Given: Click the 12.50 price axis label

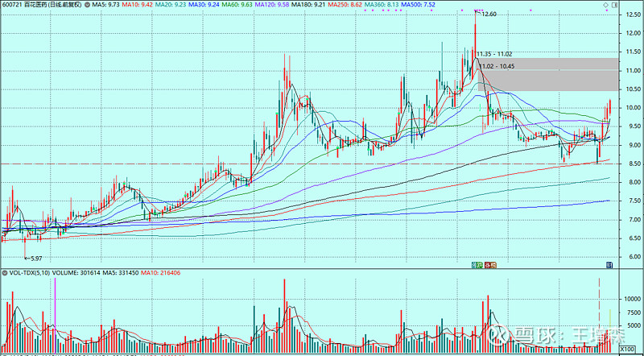Looking at the screenshot, I should click(x=633, y=14).
